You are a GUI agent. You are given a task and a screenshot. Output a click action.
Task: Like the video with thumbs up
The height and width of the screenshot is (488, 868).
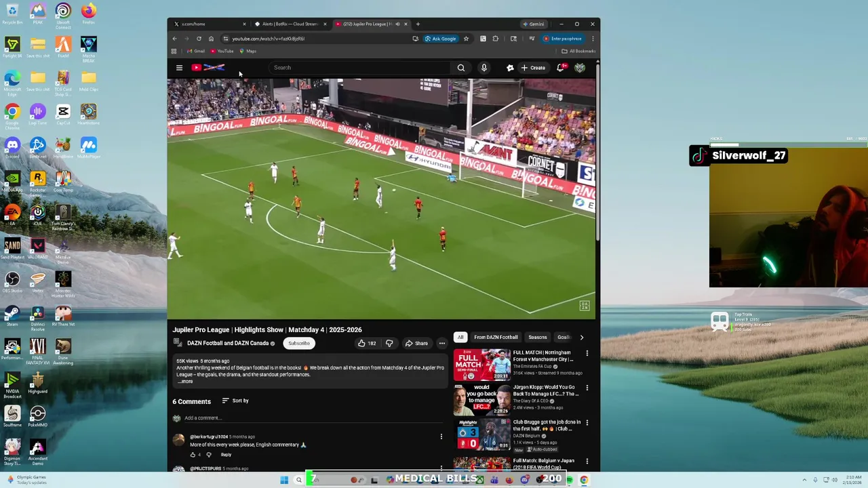point(367,344)
